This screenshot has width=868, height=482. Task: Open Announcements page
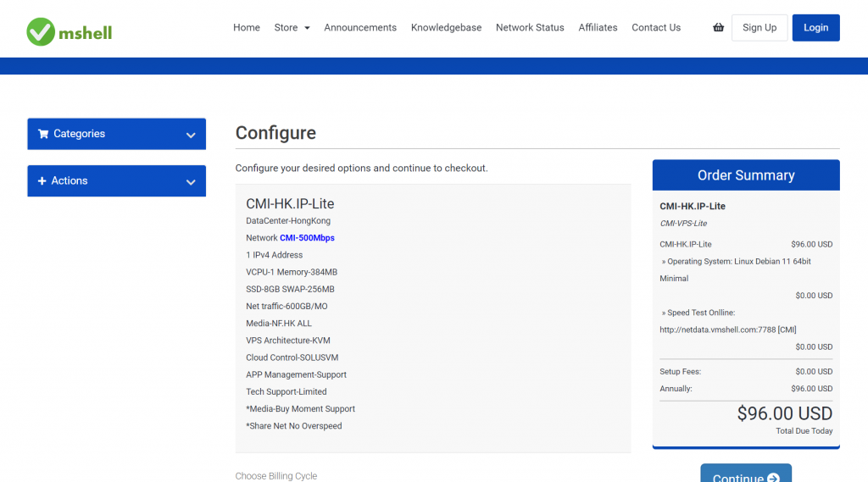[x=360, y=28]
